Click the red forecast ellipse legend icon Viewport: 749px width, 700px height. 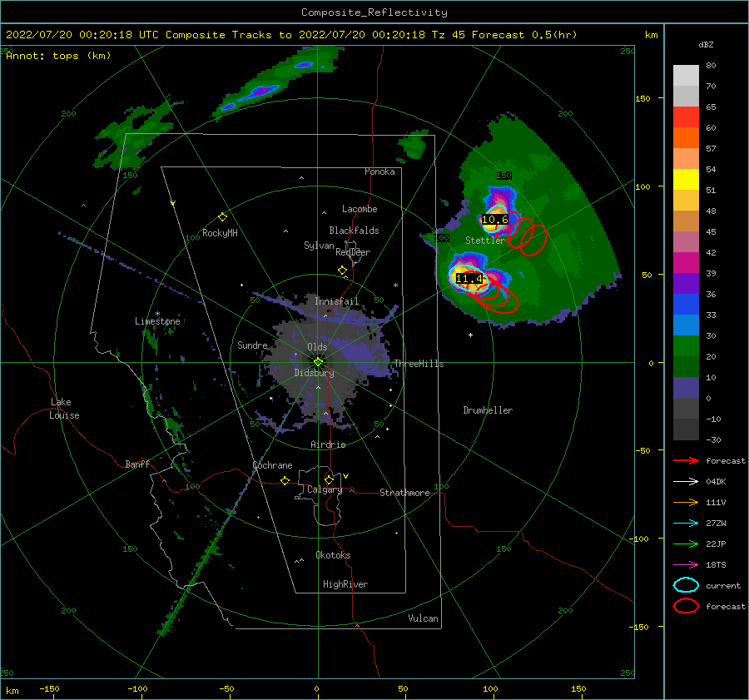coord(686,606)
